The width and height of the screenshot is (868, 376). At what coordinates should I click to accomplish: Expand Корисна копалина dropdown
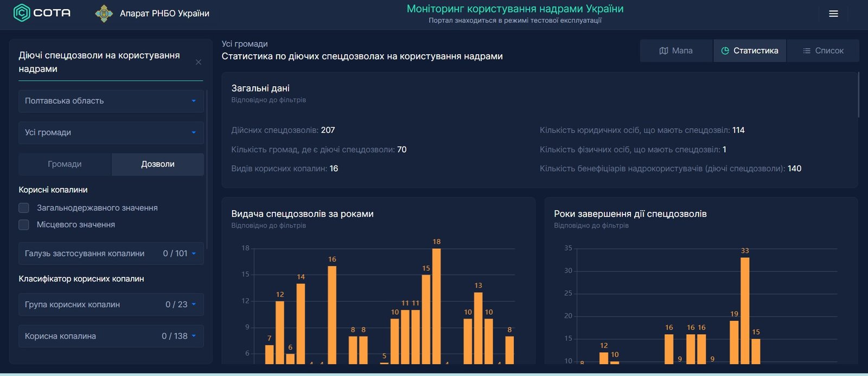(111, 336)
